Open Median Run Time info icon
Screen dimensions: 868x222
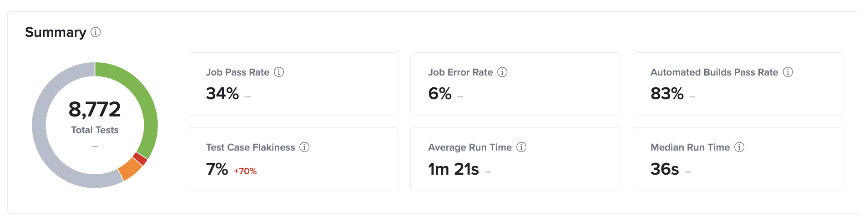click(x=739, y=147)
